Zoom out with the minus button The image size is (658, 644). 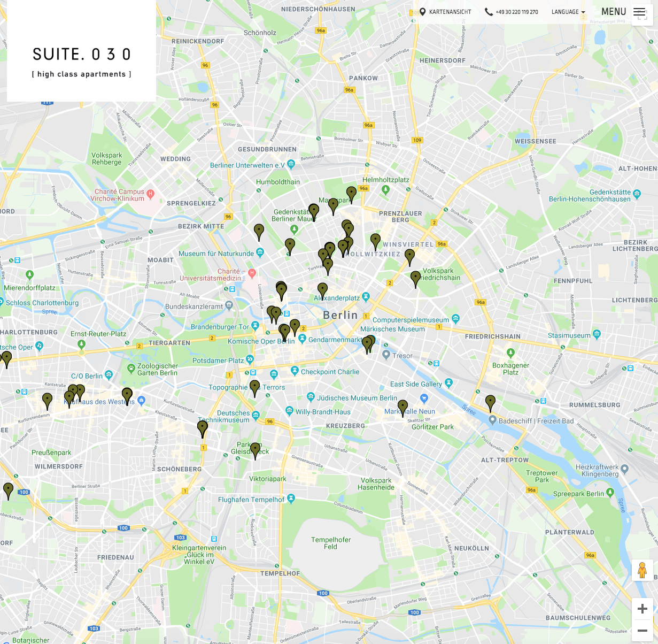tap(642, 630)
